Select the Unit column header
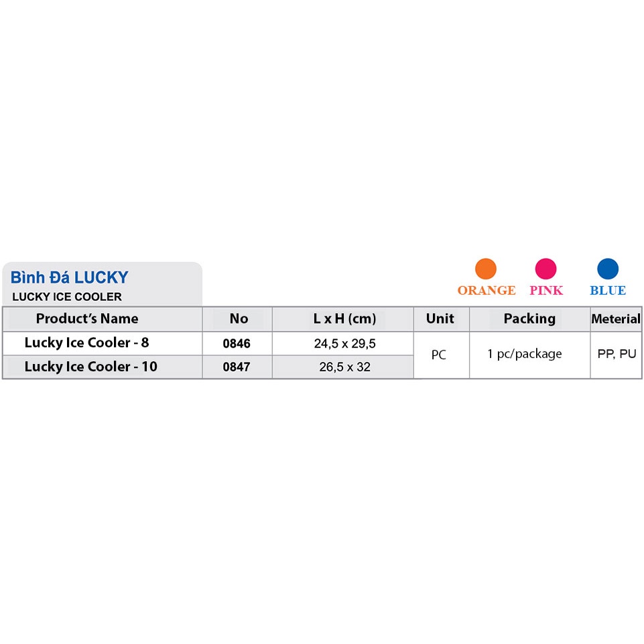 (440, 318)
